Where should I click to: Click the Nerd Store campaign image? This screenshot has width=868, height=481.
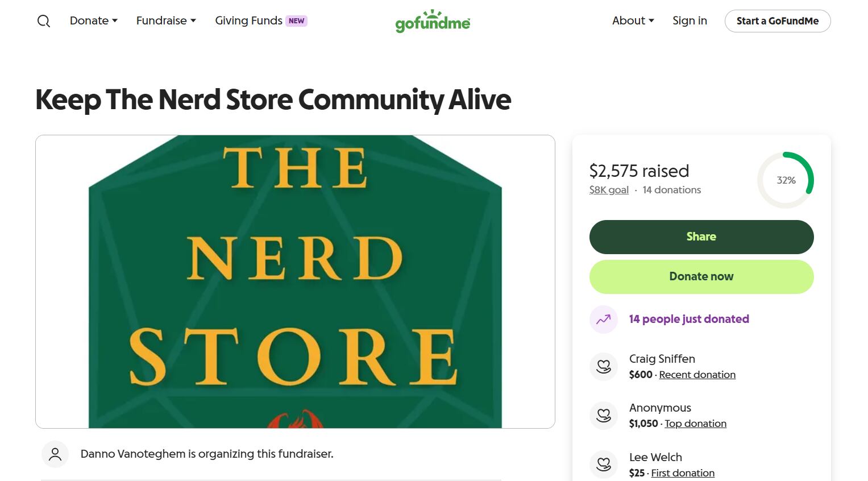coord(295,281)
